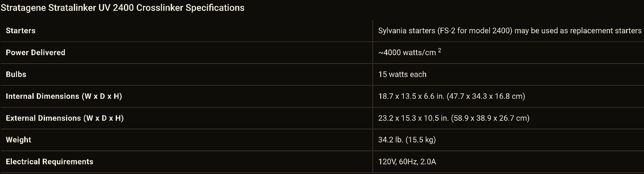Select the External Dimensions (W x D x H) label

pyautogui.click(x=65, y=118)
